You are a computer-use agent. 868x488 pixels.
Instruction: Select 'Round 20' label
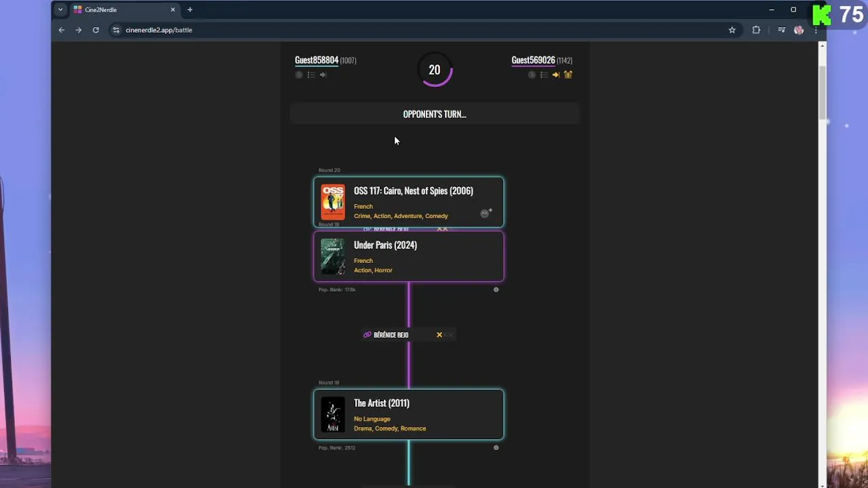pyautogui.click(x=330, y=170)
